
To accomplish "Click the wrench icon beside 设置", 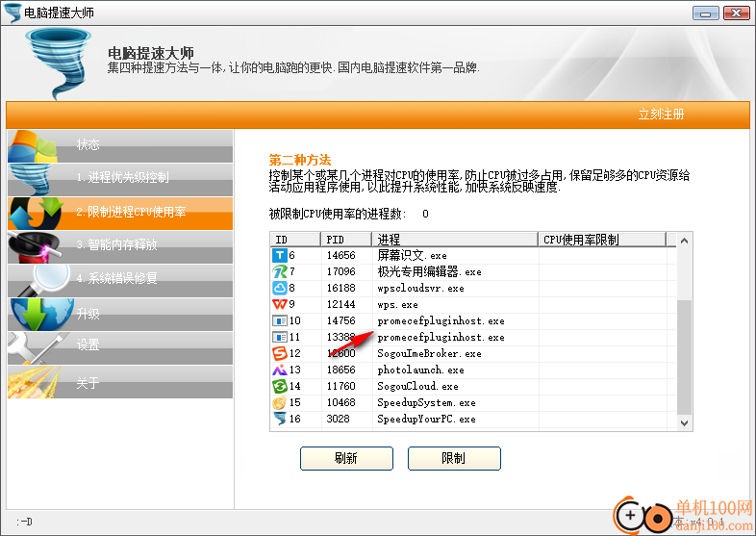I will pos(37,347).
